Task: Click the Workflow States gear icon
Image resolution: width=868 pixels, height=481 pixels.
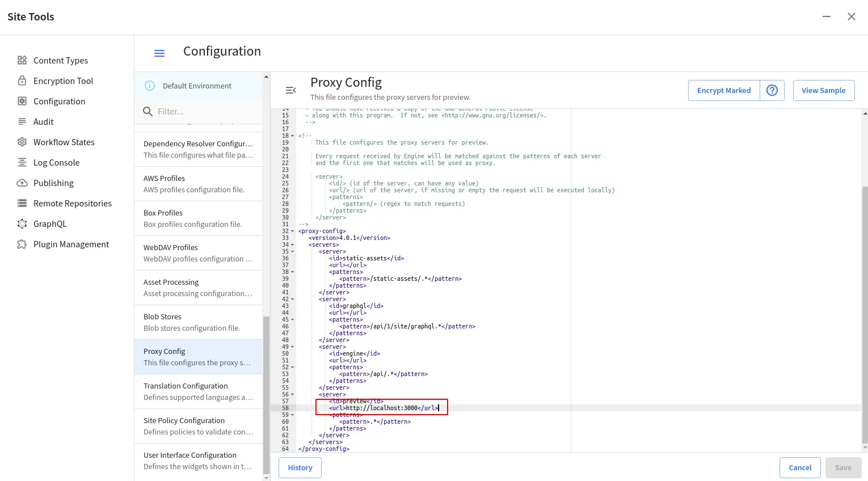Action: click(22, 142)
